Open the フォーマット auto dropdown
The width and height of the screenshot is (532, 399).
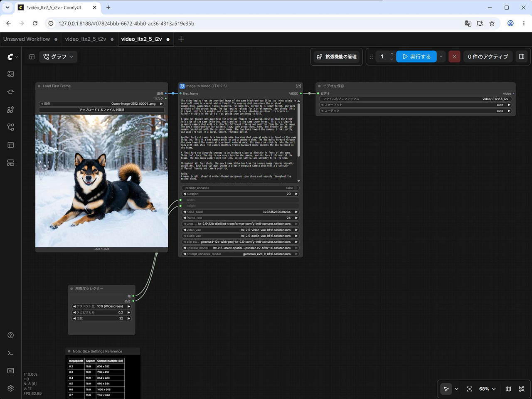click(416, 105)
